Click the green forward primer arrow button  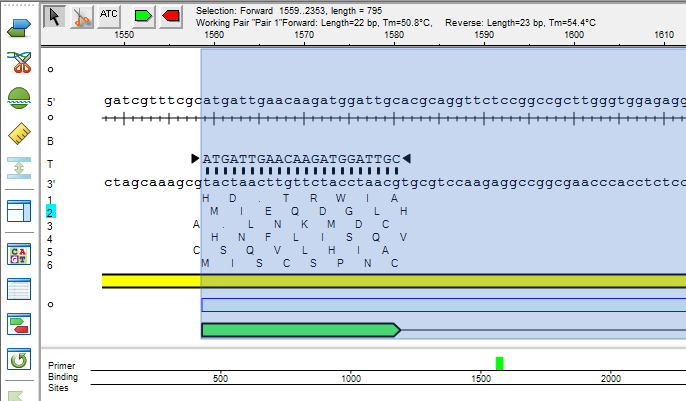[x=140, y=16]
